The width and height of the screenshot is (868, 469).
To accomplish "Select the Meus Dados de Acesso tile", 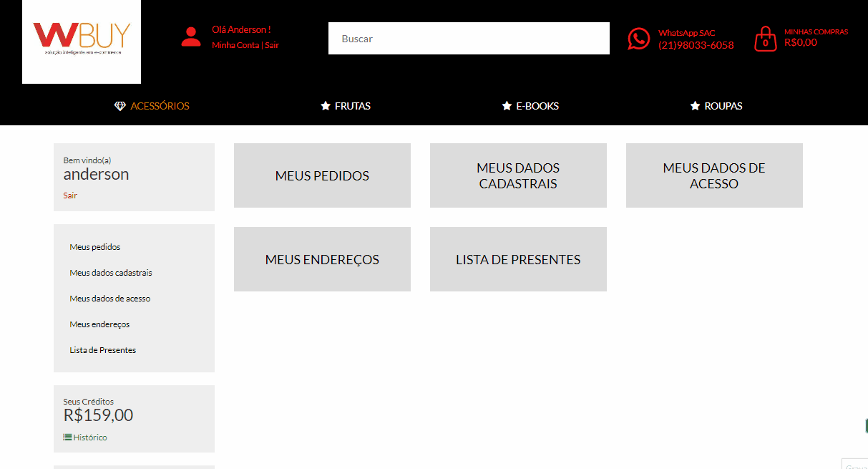I will pos(714,175).
